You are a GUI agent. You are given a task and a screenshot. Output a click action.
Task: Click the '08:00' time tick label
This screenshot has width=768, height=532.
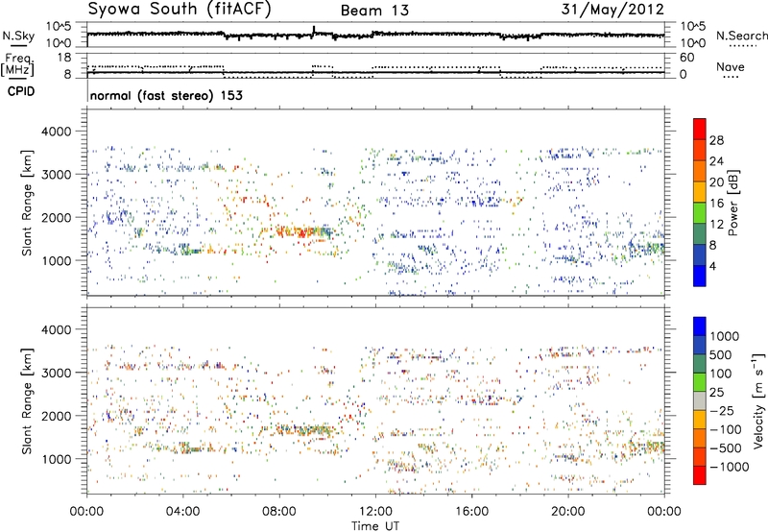[279, 512]
